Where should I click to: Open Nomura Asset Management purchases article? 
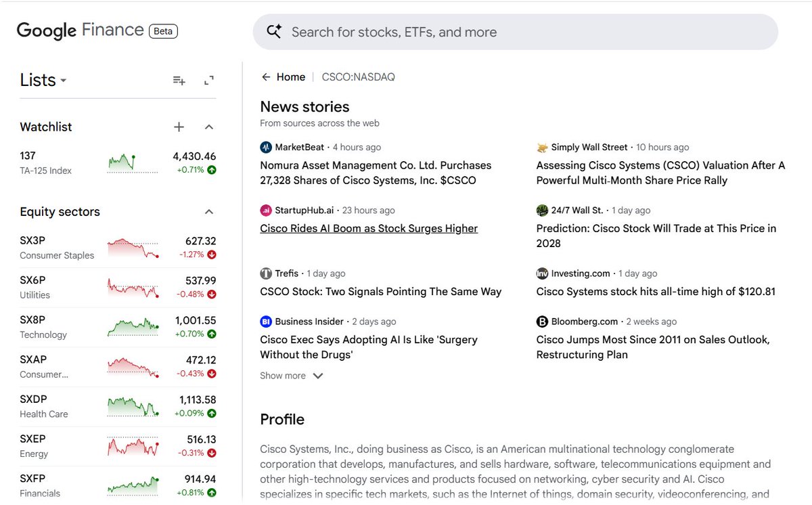tap(376, 173)
